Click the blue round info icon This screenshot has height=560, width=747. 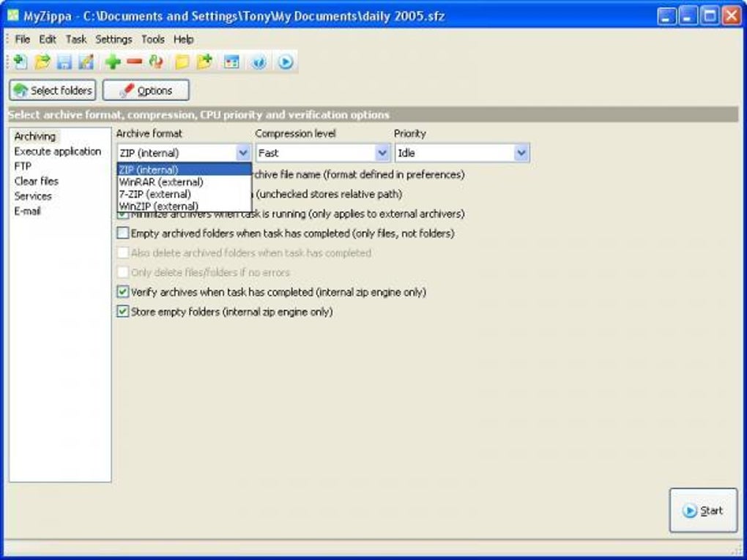[x=259, y=62]
